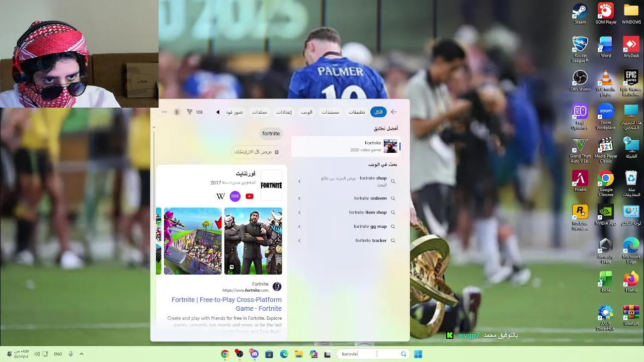
Task: Select the Recycle Bin desktop icon
Action: pos(631,184)
